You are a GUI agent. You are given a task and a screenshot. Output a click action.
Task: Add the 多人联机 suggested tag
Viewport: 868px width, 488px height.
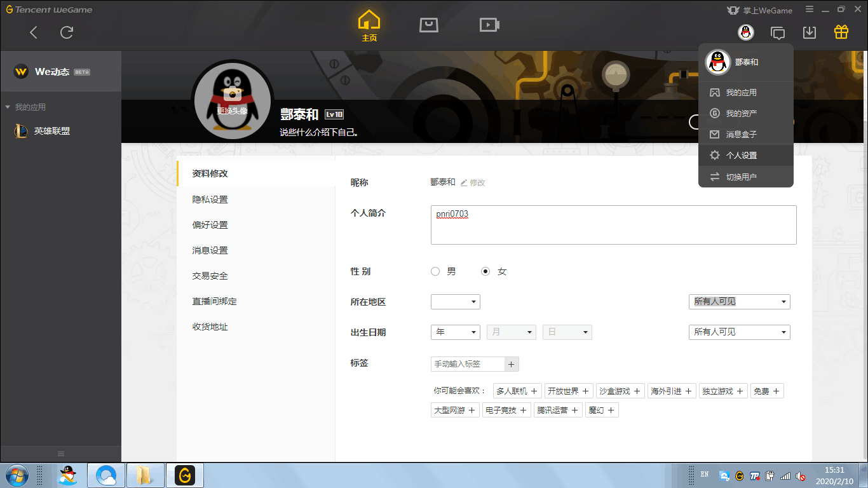pos(517,391)
